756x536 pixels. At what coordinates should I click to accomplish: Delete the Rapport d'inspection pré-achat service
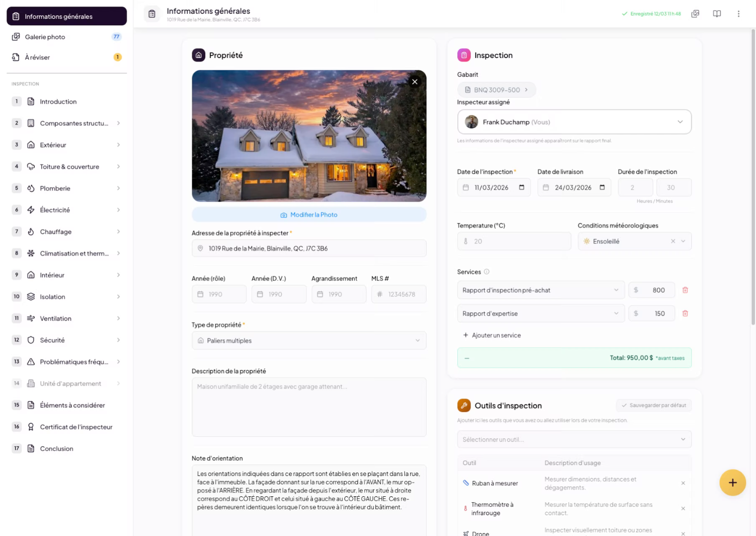pyautogui.click(x=685, y=290)
